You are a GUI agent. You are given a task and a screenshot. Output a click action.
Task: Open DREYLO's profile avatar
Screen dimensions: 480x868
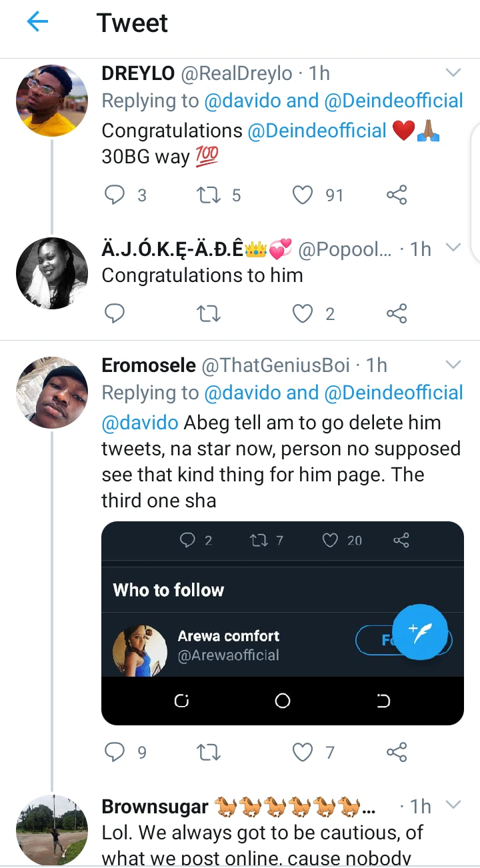[x=51, y=101]
